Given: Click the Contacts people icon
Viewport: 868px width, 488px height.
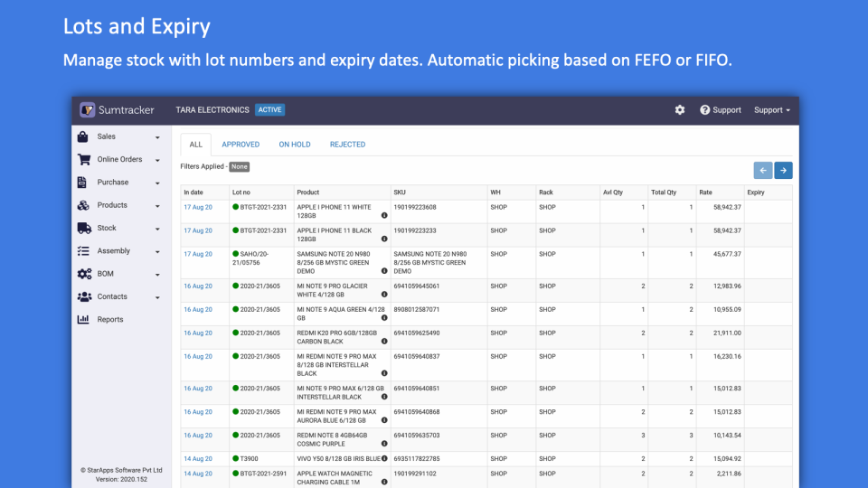Looking at the screenshot, I should 85,296.
